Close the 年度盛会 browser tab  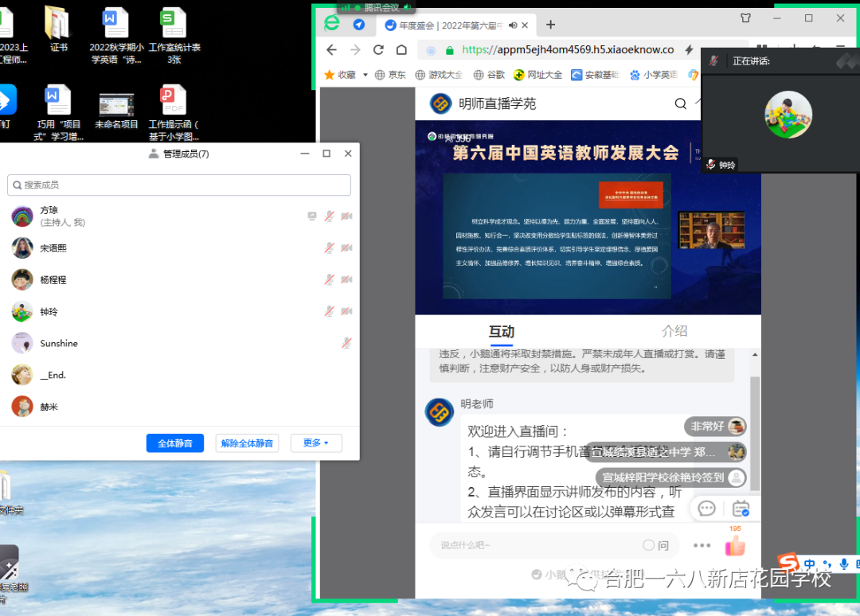pos(525,25)
